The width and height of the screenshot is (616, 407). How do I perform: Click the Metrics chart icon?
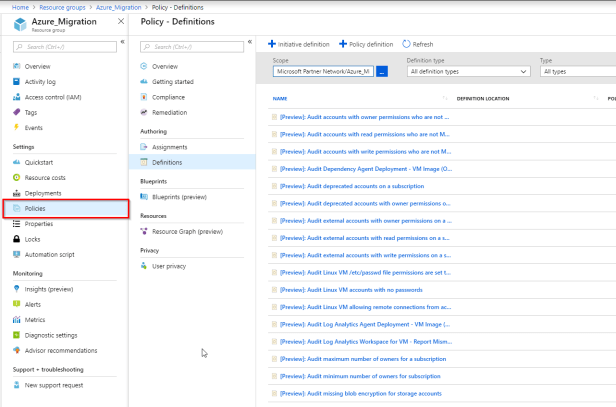pyautogui.click(x=15, y=320)
